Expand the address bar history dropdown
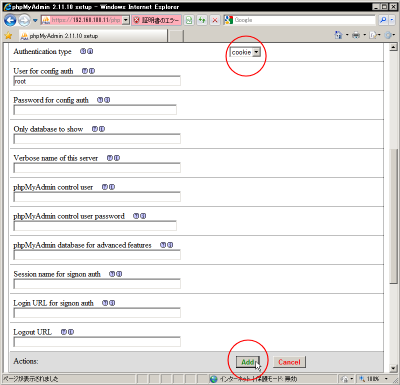The width and height of the screenshot is (400, 385). [x=126, y=20]
